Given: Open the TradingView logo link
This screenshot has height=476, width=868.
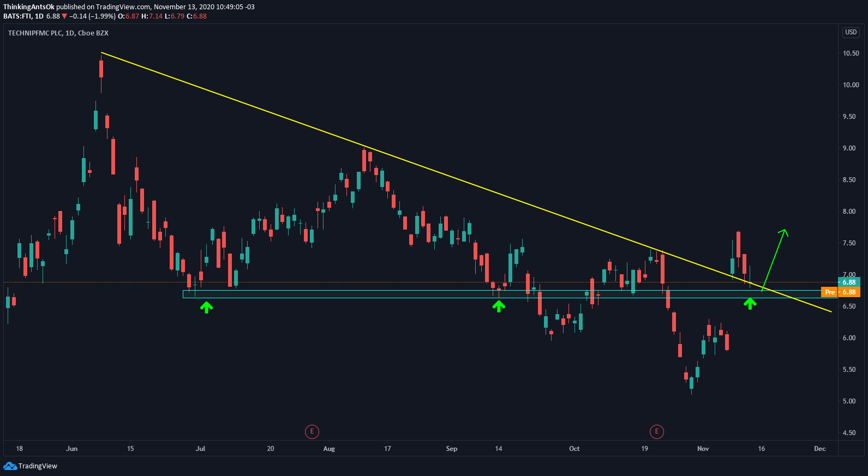Looking at the screenshot, I should [31, 466].
